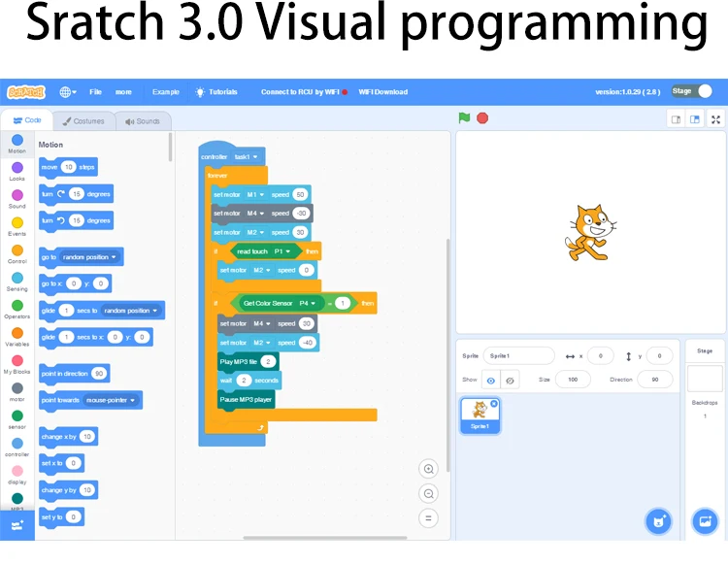The image size is (728, 565).
Task: Zoom in on the workspace
Action: (428, 469)
